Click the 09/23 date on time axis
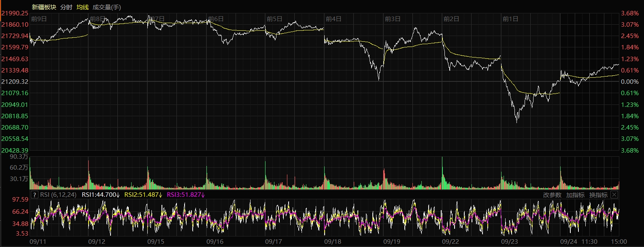This screenshot has height=247, width=644. click(509, 242)
